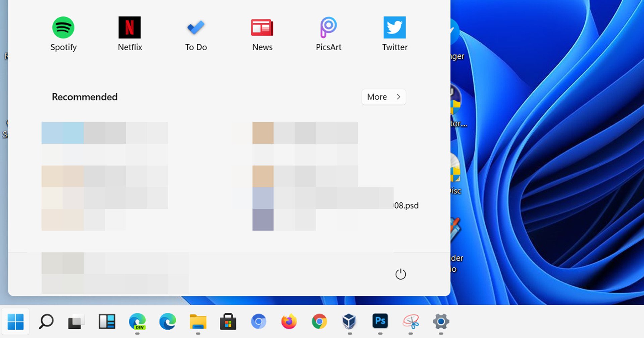Launch Google Chrome from the taskbar

pyautogui.click(x=319, y=322)
